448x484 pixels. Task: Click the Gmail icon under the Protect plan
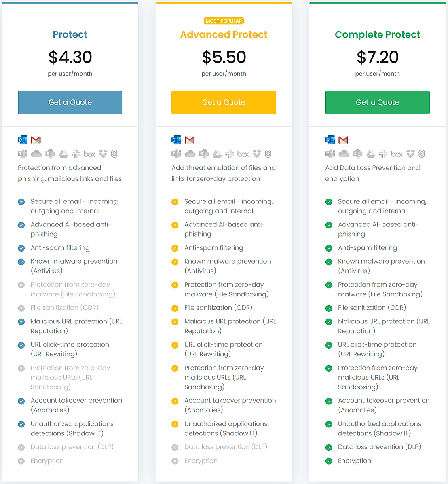[x=36, y=139]
